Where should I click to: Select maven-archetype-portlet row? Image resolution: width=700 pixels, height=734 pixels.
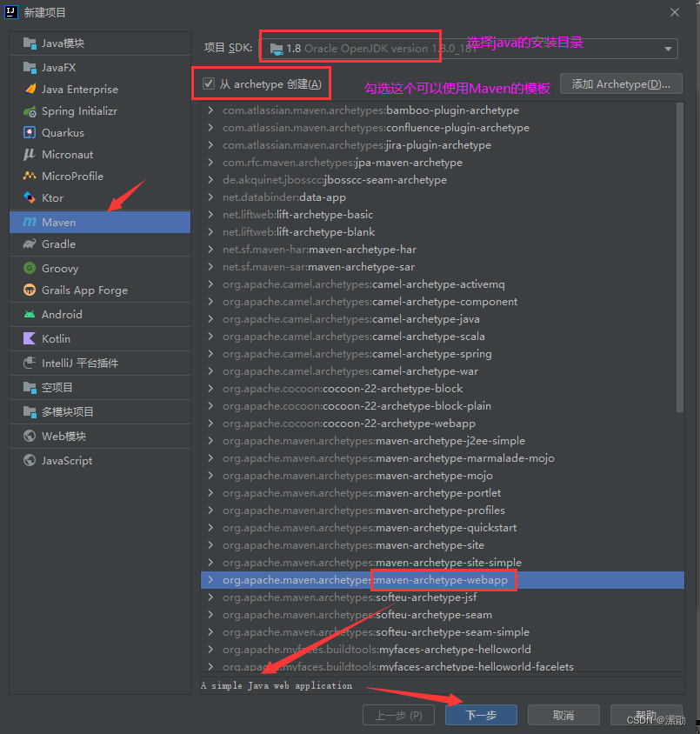click(x=443, y=492)
